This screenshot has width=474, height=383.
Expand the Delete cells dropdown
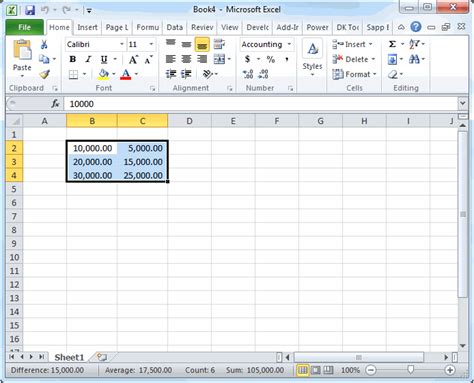click(x=373, y=59)
